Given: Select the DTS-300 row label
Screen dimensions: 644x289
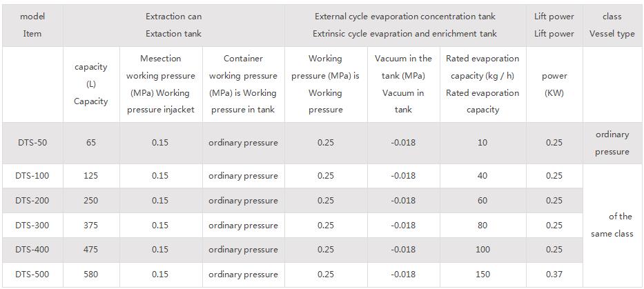Looking at the screenshot, I should tap(32, 226).
